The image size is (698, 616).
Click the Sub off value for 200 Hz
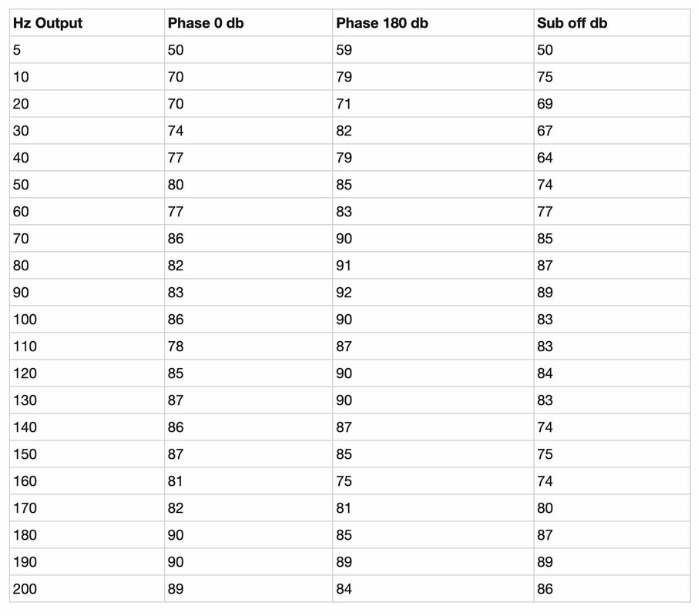(x=612, y=589)
